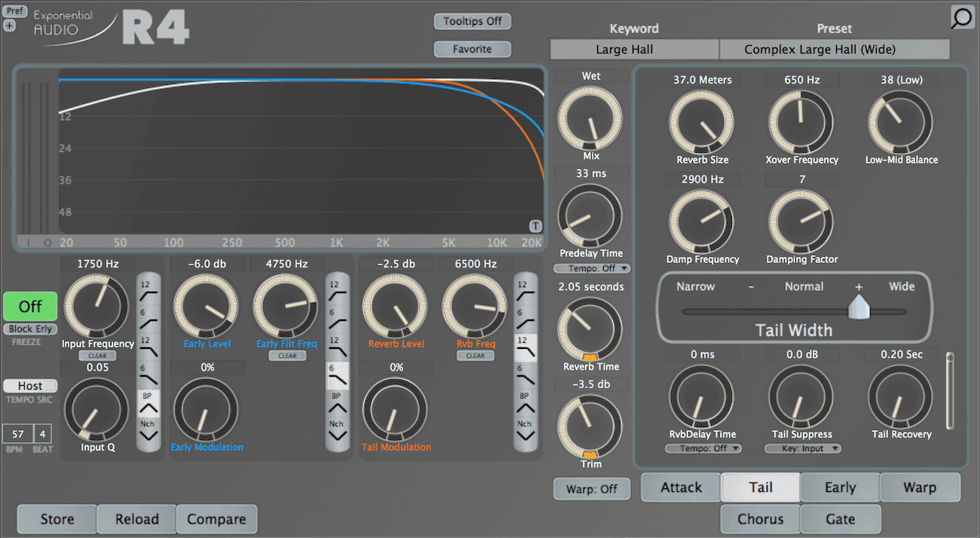Open the Tempo dropdown under RvbDelay Time
Screen dimensions: 980x538
point(703,448)
